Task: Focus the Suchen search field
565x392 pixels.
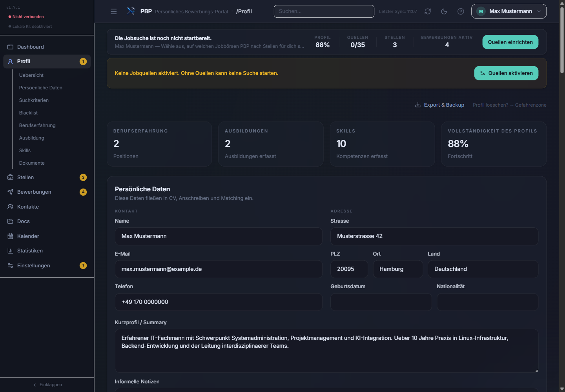Action: [x=324, y=11]
